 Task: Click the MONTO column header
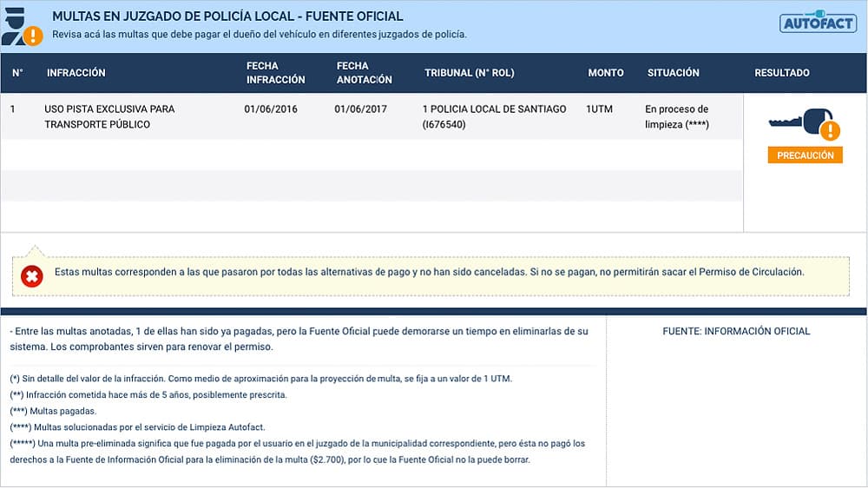click(x=606, y=73)
